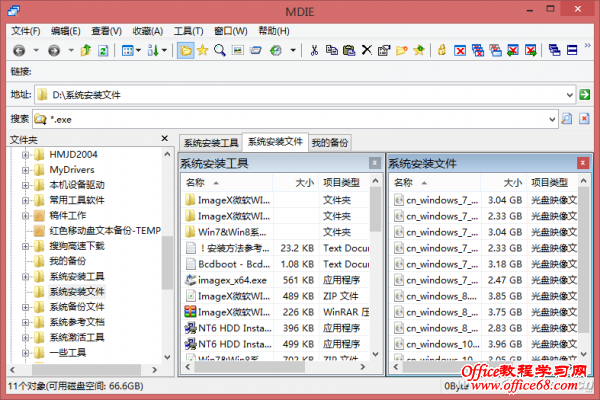Screen dimensions: 600x400
Task: Switch to the 系统安装工具 tab
Action: point(211,143)
